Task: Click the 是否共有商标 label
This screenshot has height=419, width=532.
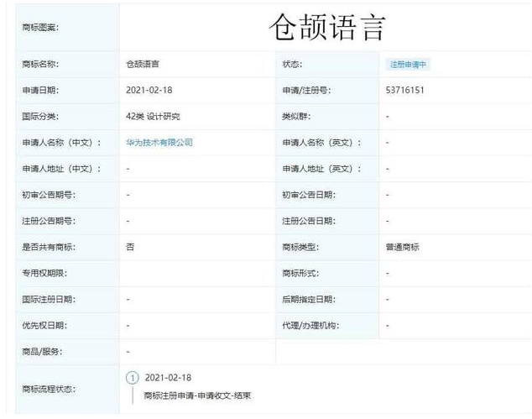Action: pos(49,247)
